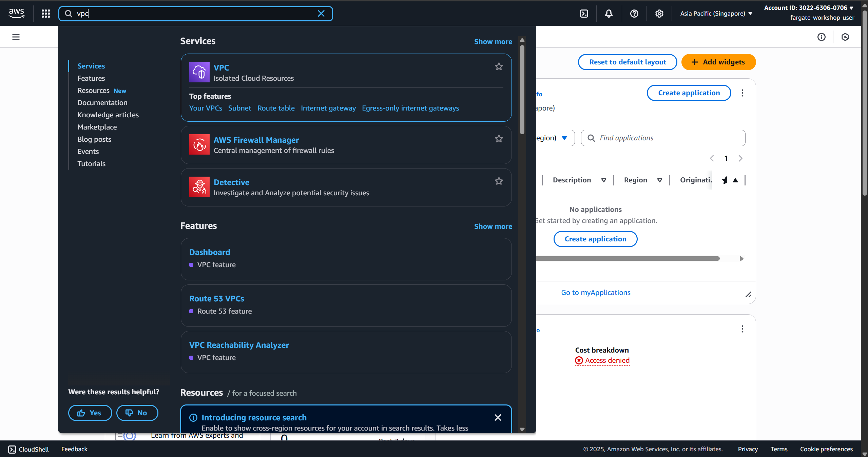Open AWS Firewall Manager service link
This screenshot has height=457, width=868.
tap(256, 140)
